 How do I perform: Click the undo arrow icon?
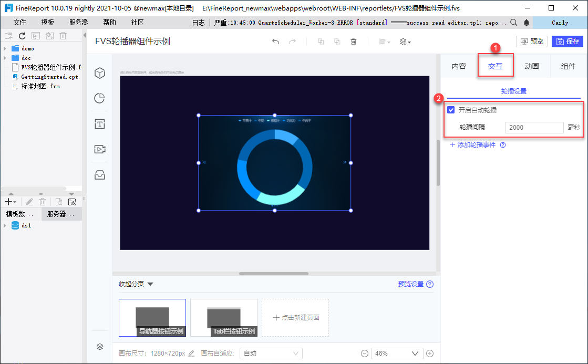(x=276, y=41)
